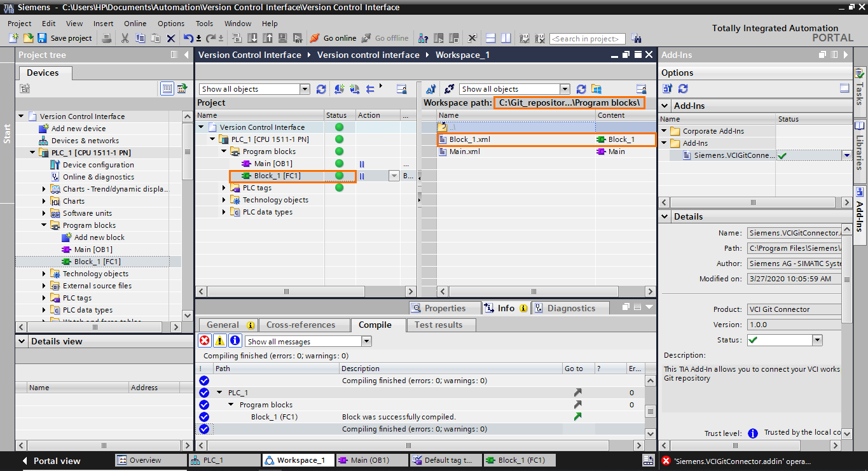Select the pull changes from workspace icon

click(x=339, y=88)
